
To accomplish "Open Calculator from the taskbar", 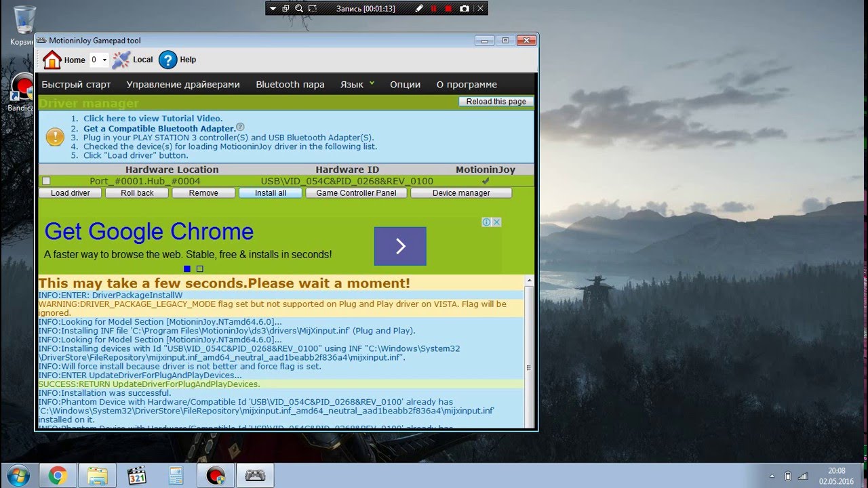I will click(x=176, y=476).
